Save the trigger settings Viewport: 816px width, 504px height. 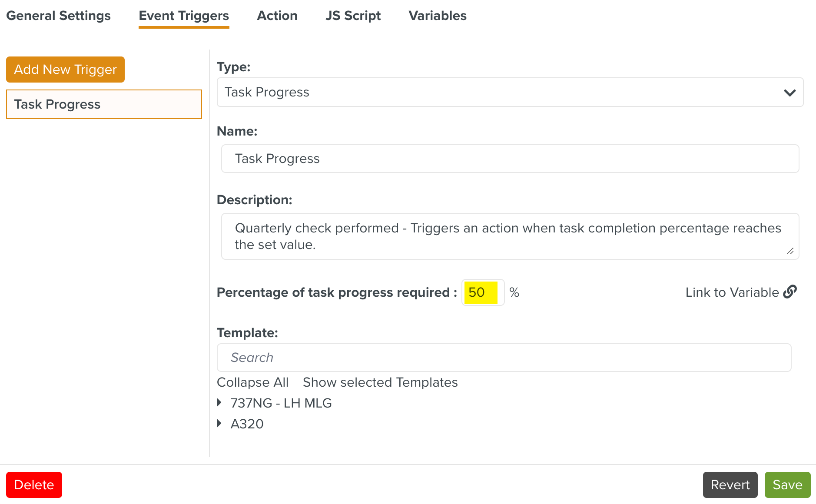[x=787, y=485]
